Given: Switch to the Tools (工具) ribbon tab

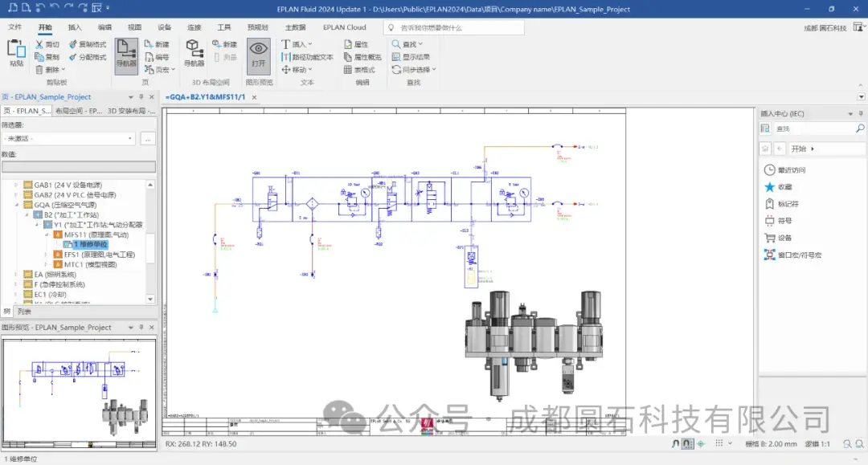Looking at the screenshot, I should click(224, 27).
